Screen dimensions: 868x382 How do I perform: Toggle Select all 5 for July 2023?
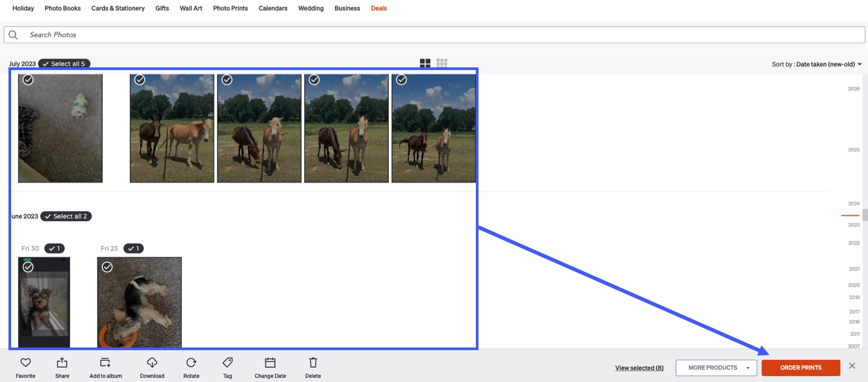[x=64, y=64]
